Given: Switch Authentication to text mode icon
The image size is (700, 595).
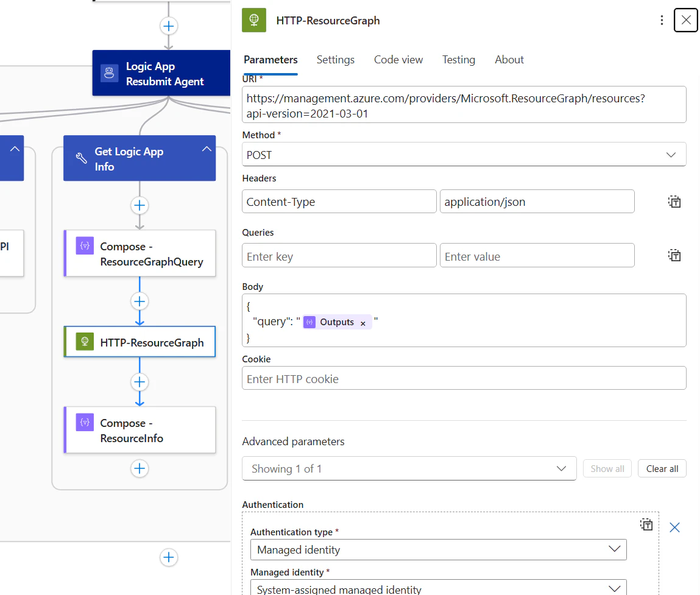Looking at the screenshot, I should (x=646, y=524).
